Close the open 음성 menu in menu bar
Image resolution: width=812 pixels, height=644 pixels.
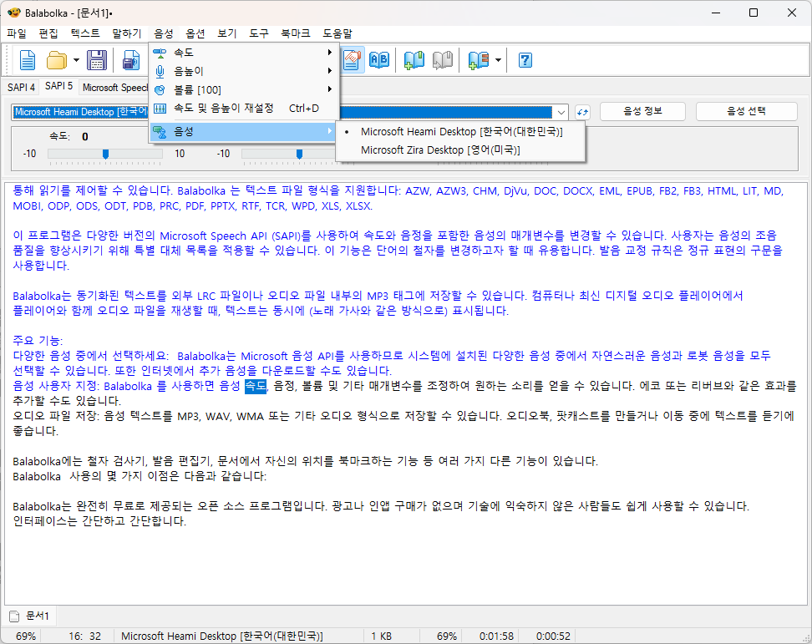tap(164, 33)
